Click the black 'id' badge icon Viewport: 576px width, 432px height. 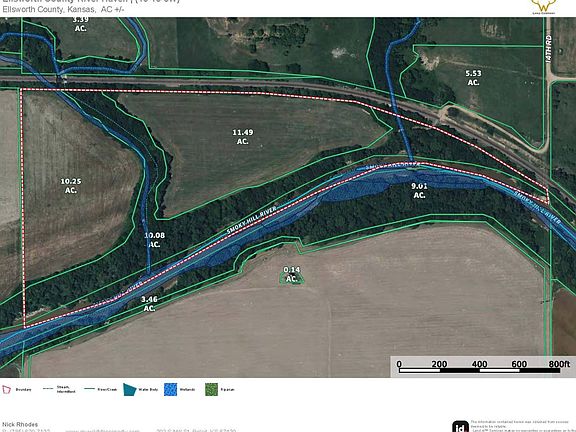click(x=460, y=426)
